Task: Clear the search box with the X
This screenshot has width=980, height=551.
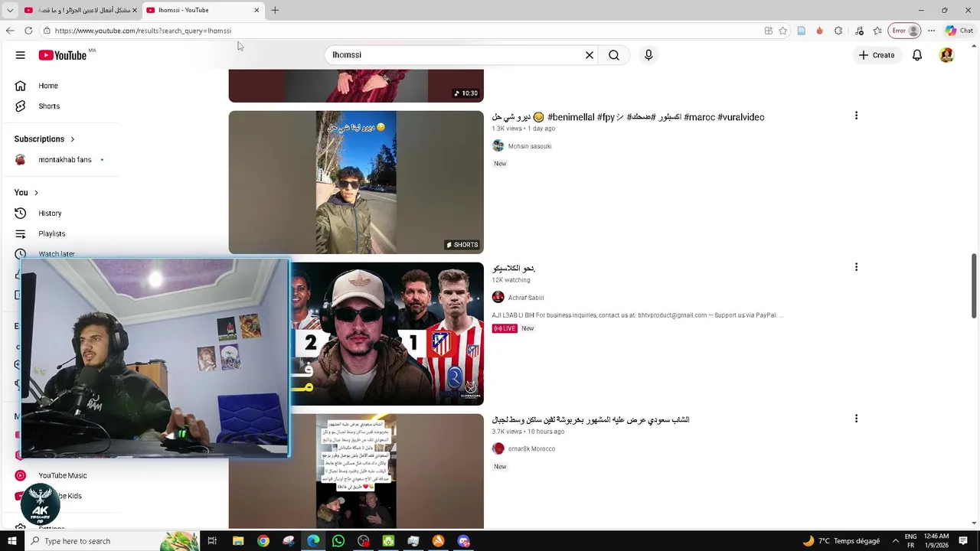Action: pos(590,55)
